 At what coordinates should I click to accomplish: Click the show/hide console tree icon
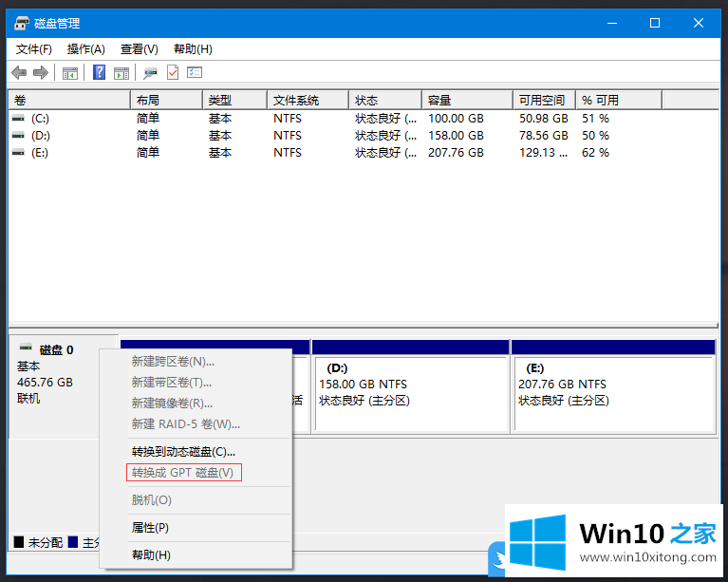coord(70,73)
